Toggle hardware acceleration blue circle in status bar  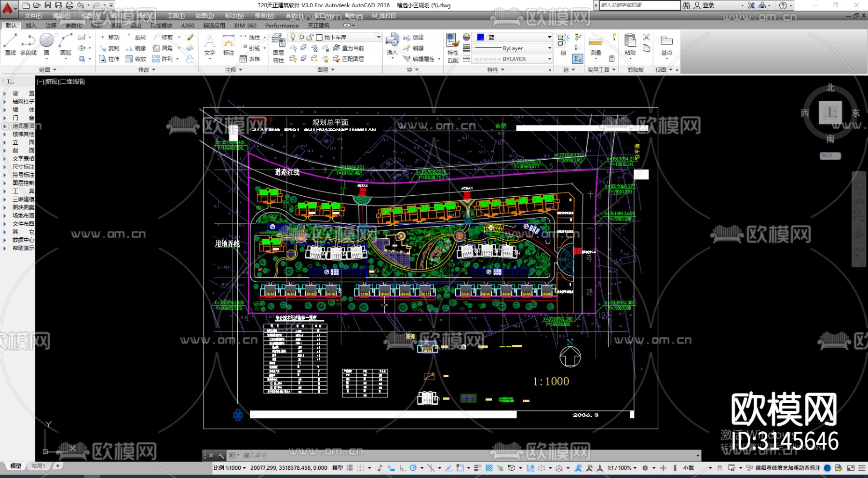(827, 468)
